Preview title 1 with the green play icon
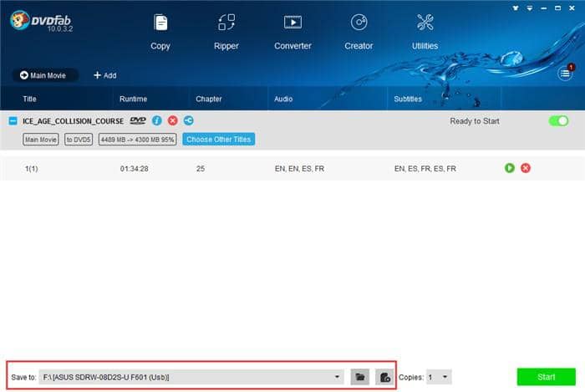Viewport: 585px width, 392px height. (x=509, y=168)
